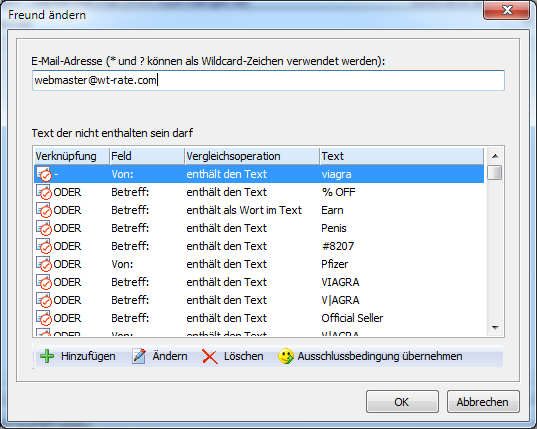This screenshot has height=429, width=537.
Task: Apply Ausschlussbedingung übernehmen
Action: 380,356
